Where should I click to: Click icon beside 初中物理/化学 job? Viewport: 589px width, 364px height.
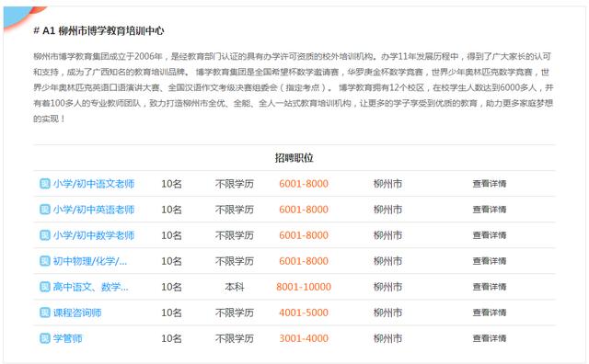(45, 261)
